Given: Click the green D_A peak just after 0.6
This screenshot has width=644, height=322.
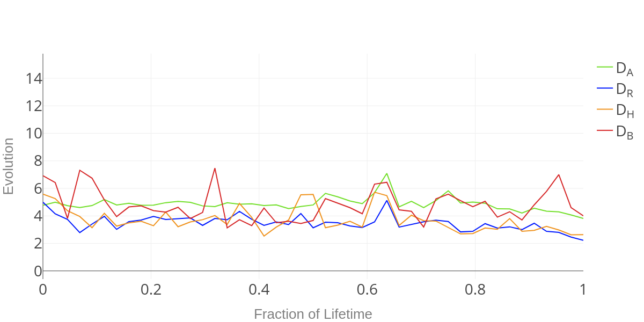Looking at the screenshot, I should pyautogui.click(x=386, y=173).
